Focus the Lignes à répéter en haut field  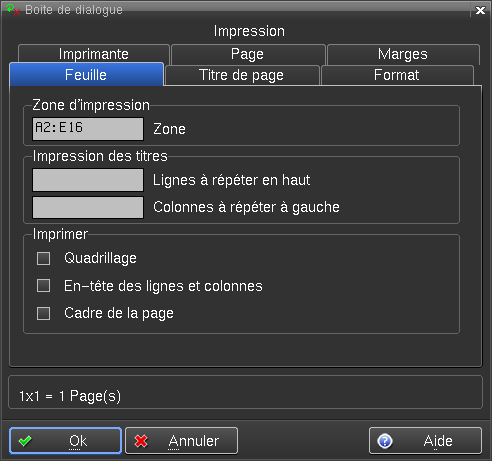[x=88, y=180]
